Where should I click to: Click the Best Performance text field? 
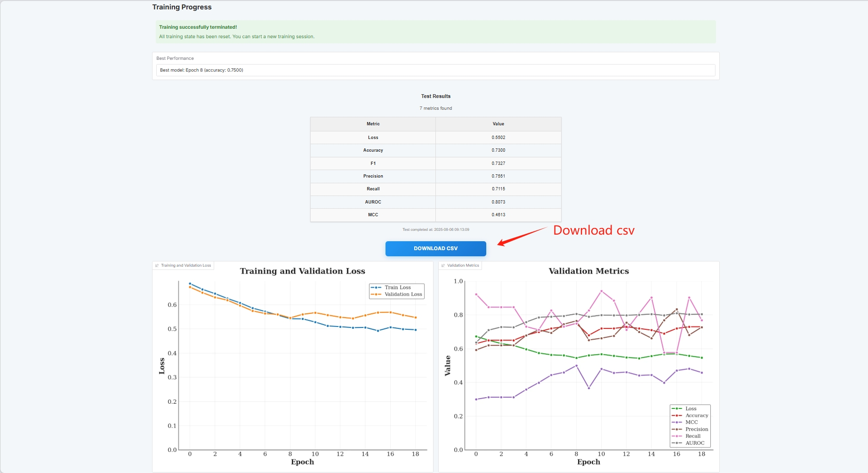click(x=435, y=70)
